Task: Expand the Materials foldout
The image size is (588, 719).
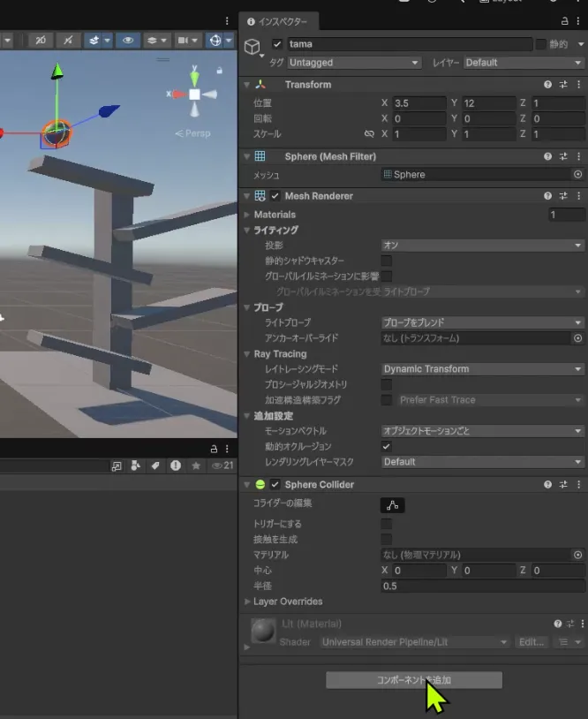Action: 246,215
